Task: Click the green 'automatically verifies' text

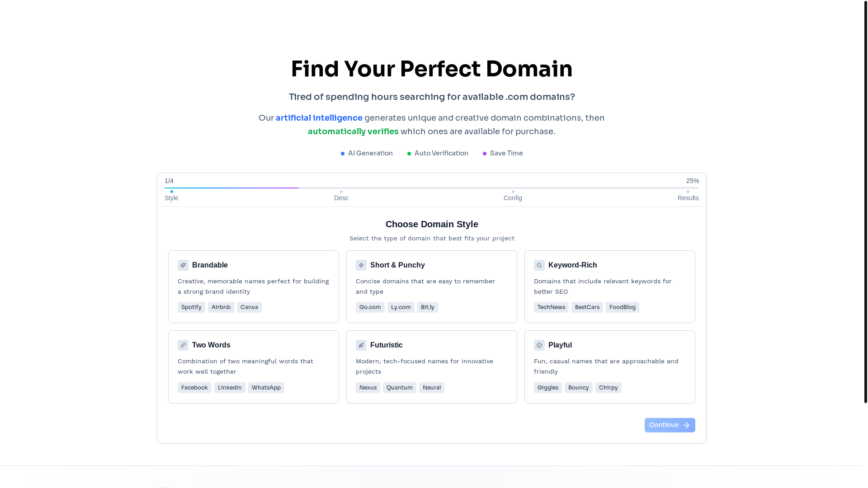Action: [x=353, y=131]
